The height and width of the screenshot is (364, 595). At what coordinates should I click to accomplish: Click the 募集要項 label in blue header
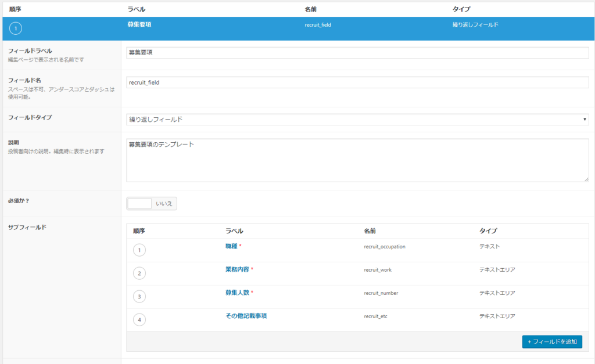pos(139,25)
